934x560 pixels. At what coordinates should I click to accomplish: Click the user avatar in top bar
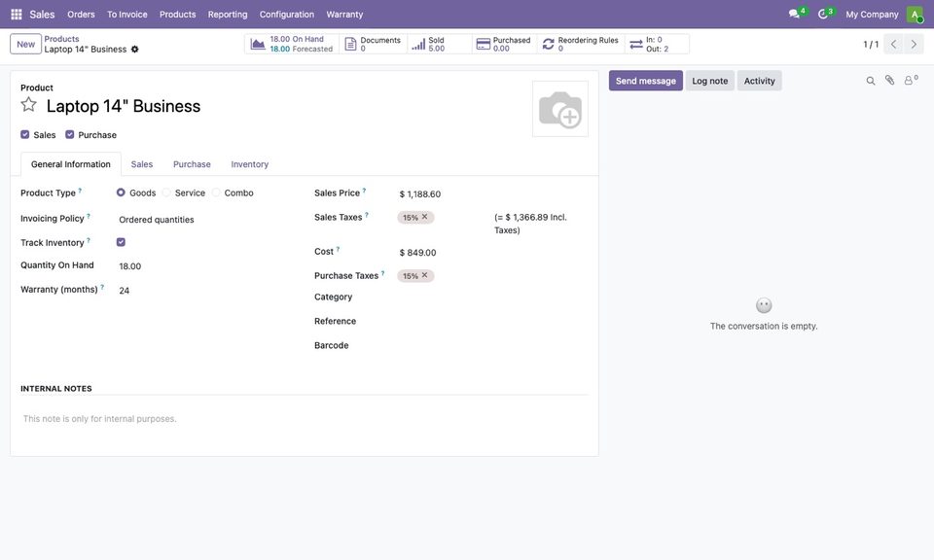click(x=915, y=15)
